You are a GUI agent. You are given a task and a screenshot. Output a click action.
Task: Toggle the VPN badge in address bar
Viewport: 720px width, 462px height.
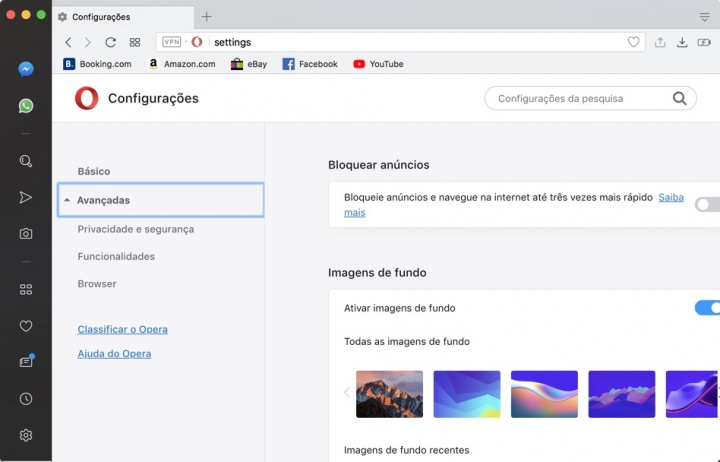[171, 42]
